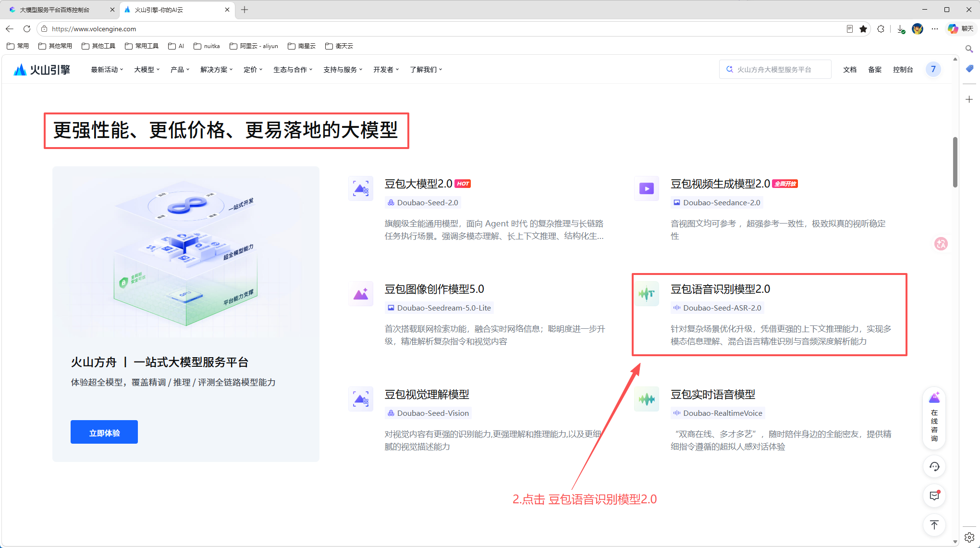Open the AI bookmarks folder
The image size is (980, 548).
[176, 46]
